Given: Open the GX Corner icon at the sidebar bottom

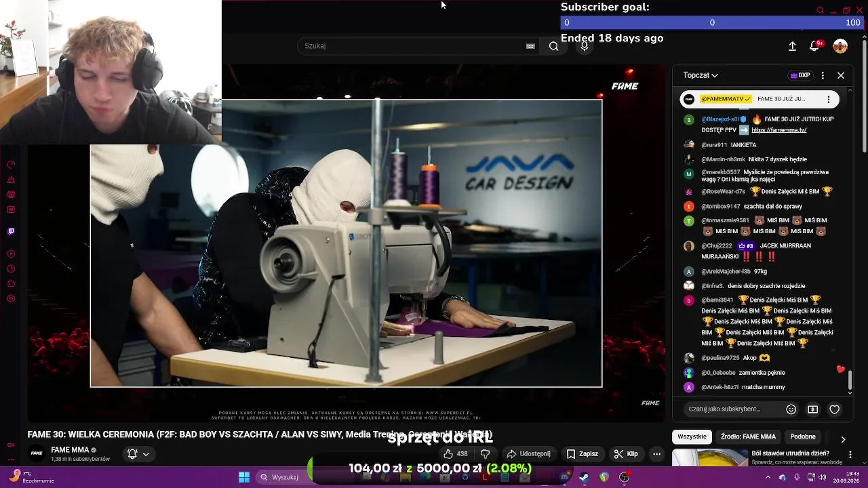Looking at the screenshot, I should [x=11, y=445].
